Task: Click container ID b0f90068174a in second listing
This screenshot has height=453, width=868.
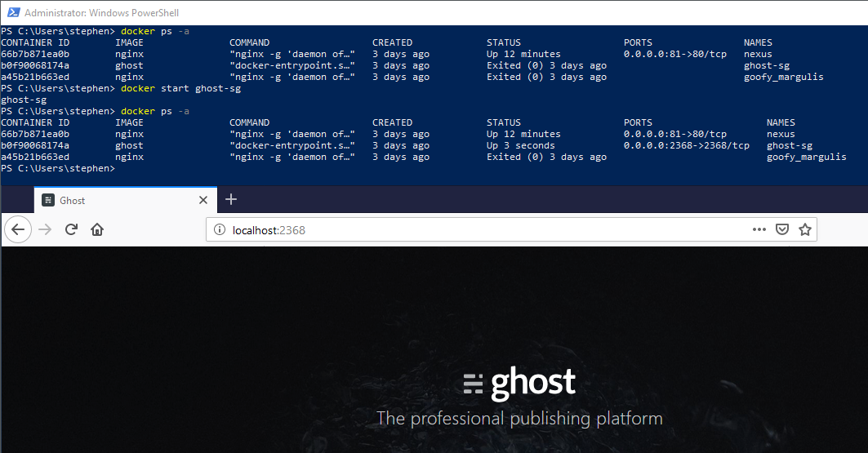Action: click(x=35, y=145)
